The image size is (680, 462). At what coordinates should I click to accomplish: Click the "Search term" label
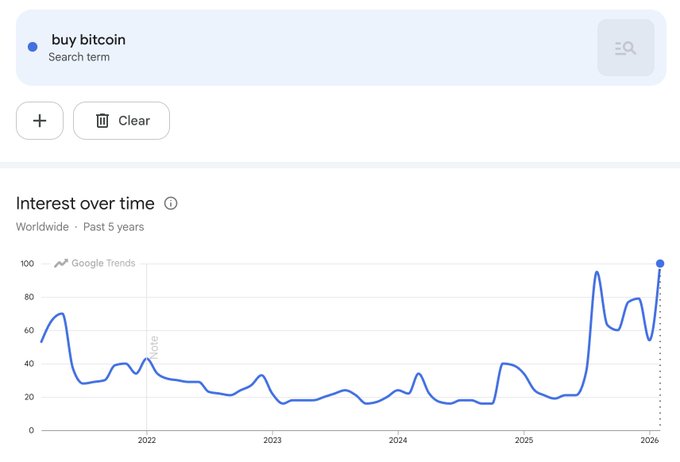[x=79, y=57]
